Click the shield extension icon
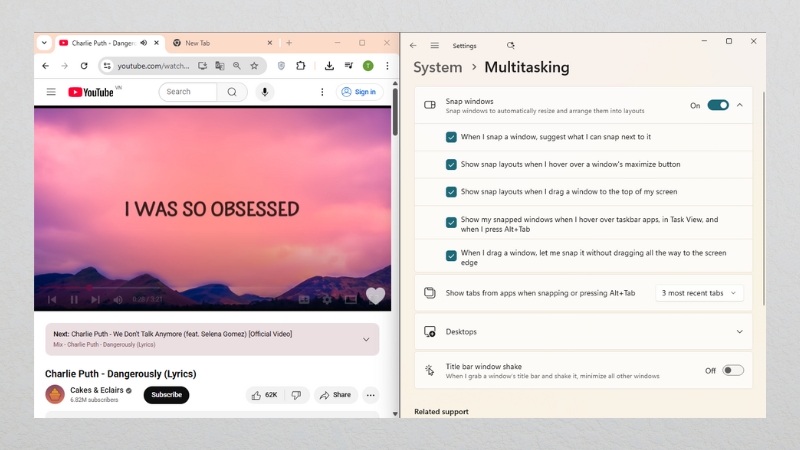This screenshot has width=800, height=450. point(281,66)
